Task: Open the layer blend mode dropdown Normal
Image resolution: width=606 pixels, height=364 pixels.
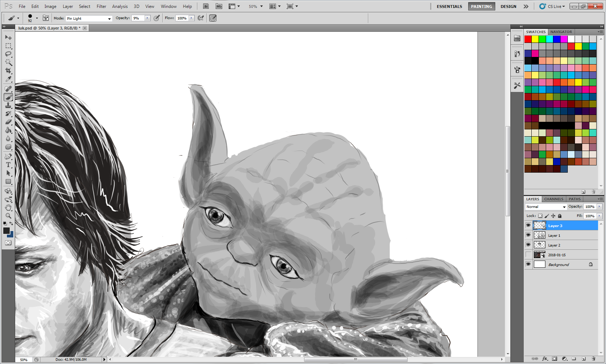Action: (x=546, y=207)
